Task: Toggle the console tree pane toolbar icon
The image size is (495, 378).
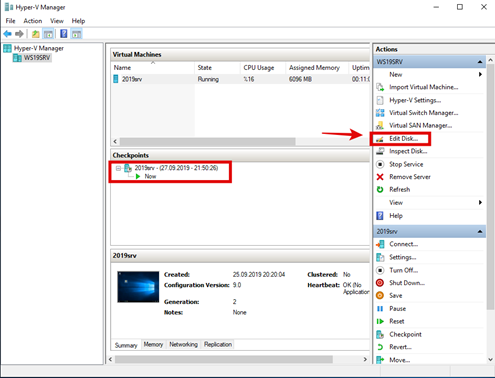Action: pyautogui.click(x=48, y=34)
